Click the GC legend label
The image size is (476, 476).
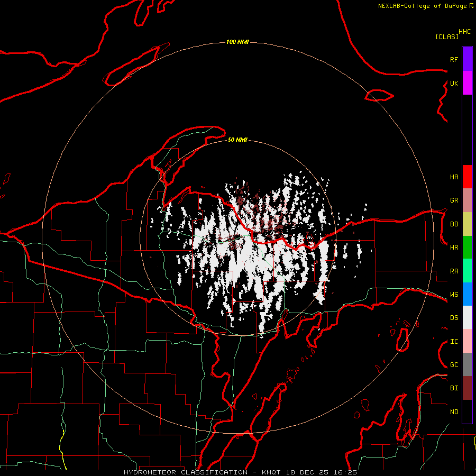(x=454, y=365)
